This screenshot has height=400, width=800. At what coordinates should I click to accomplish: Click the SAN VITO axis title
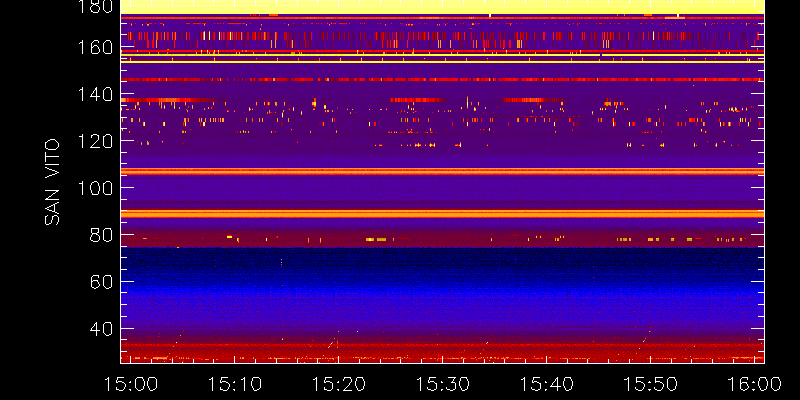coord(52,182)
